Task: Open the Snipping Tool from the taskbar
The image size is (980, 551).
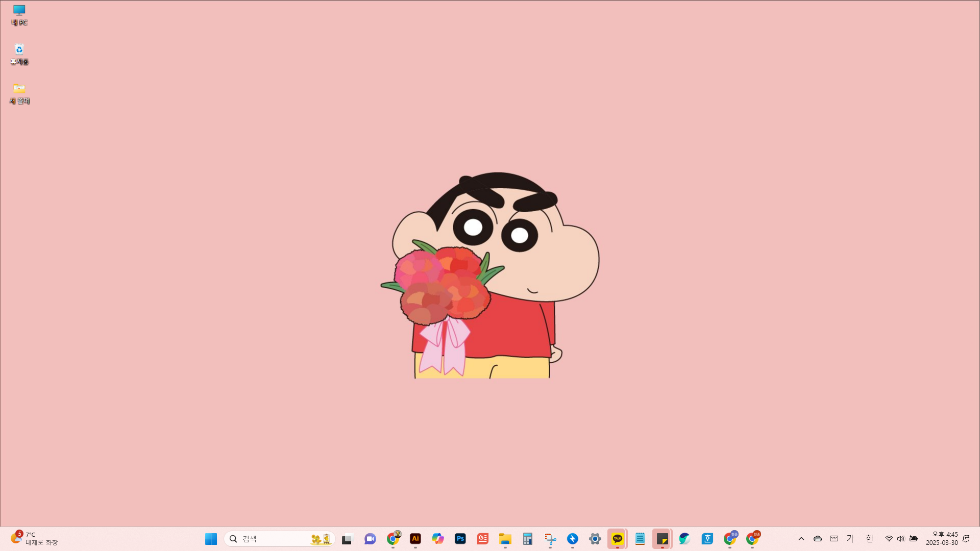Action: (x=550, y=539)
